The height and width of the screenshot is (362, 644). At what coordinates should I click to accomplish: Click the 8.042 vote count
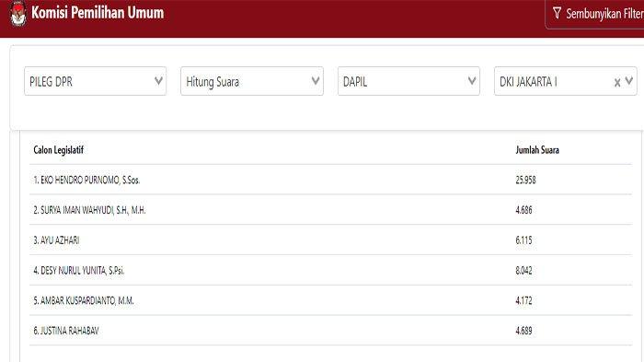point(523,270)
